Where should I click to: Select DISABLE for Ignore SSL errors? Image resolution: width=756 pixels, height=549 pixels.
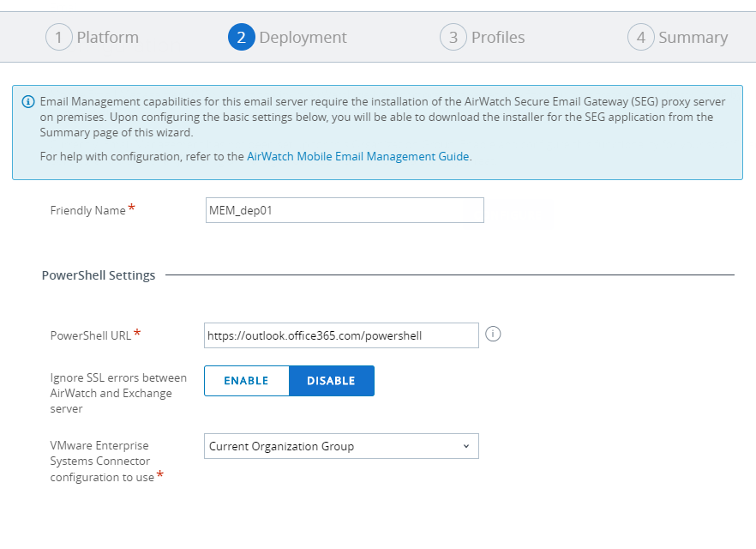(x=331, y=381)
